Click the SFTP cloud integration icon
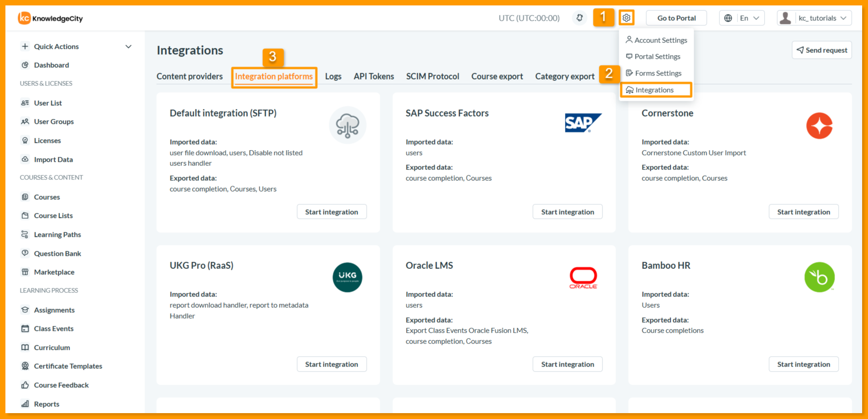Image resolution: width=868 pixels, height=419 pixels. [347, 125]
